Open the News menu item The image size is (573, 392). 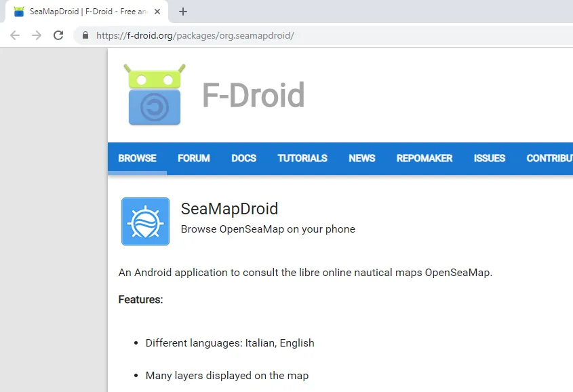pyautogui.click(x=362, y=158)
